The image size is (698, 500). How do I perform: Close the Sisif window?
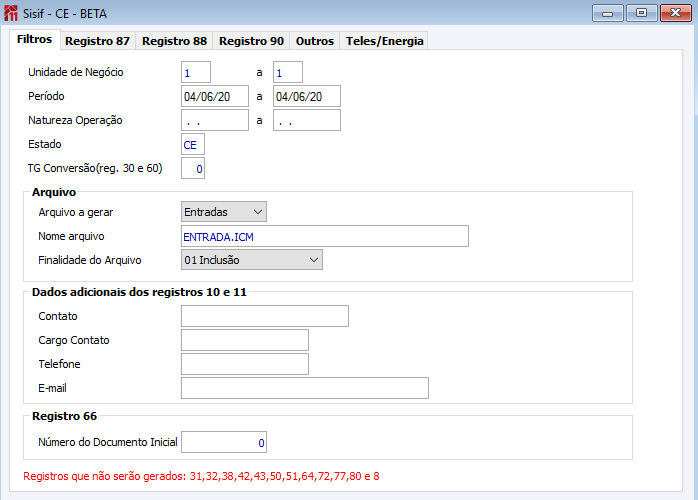[x=676, y=13]
